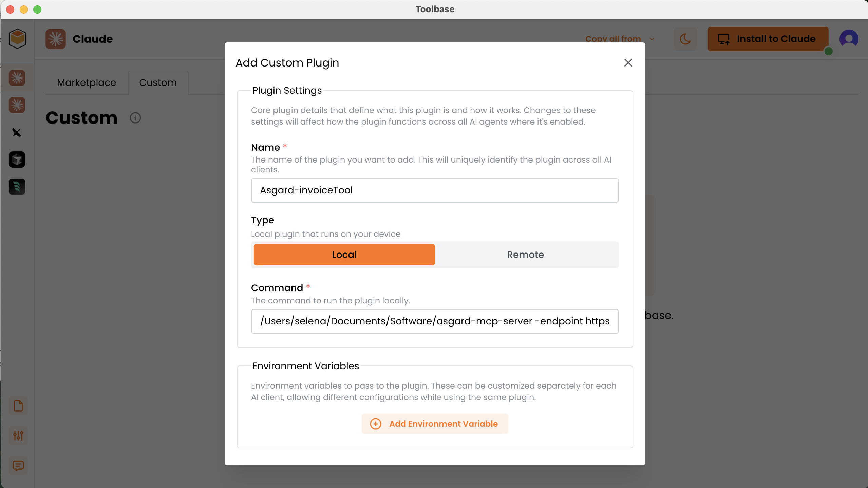Open the black cube client icon in sidebar
The width and height of the screenshot is (868, 488).
click(x=17, y=159)
